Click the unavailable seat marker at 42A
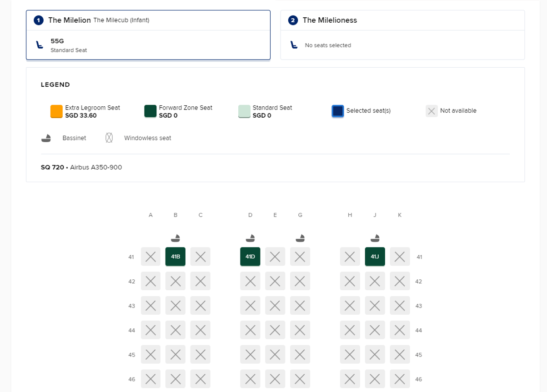 (x=151, y=281)
